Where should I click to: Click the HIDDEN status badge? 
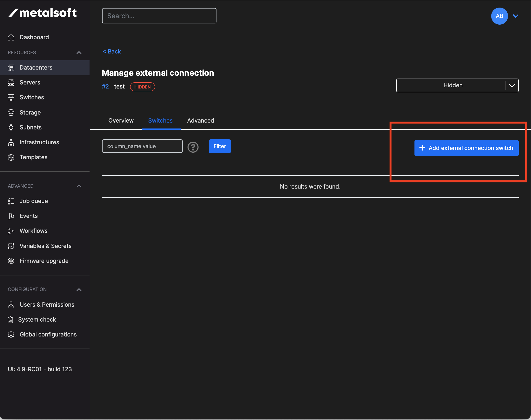(x=143, y=87)
